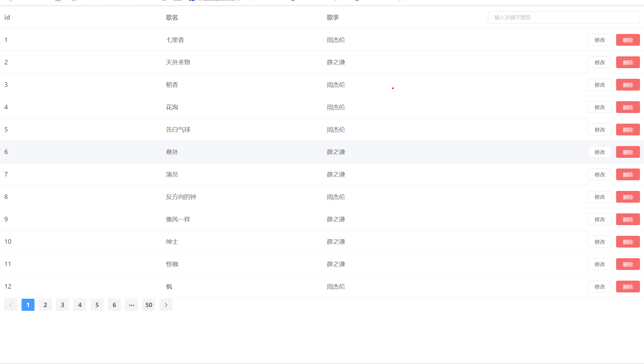Delete the 怪咖 entry

click(x=628, y=264)
